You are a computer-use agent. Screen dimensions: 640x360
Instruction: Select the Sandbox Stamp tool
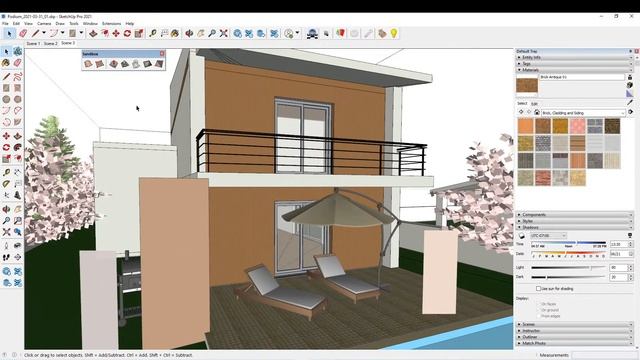(x=125, y=64)
